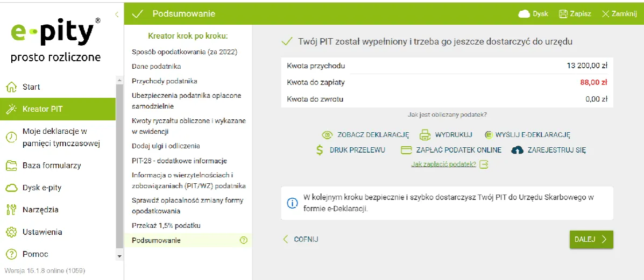Open the Baza formularzy folder icon
The image size is (644, 280).
pos(11,166)
